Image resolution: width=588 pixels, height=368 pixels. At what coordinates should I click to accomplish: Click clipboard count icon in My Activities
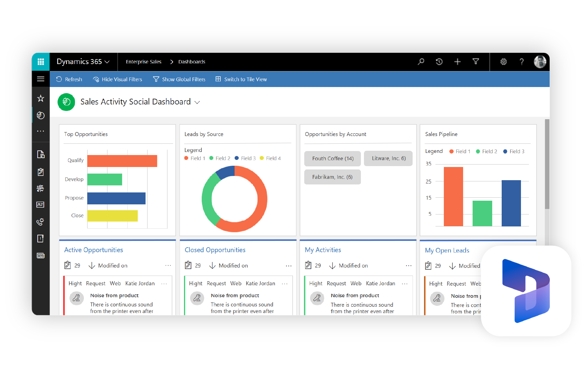click(x=308, y=265)
